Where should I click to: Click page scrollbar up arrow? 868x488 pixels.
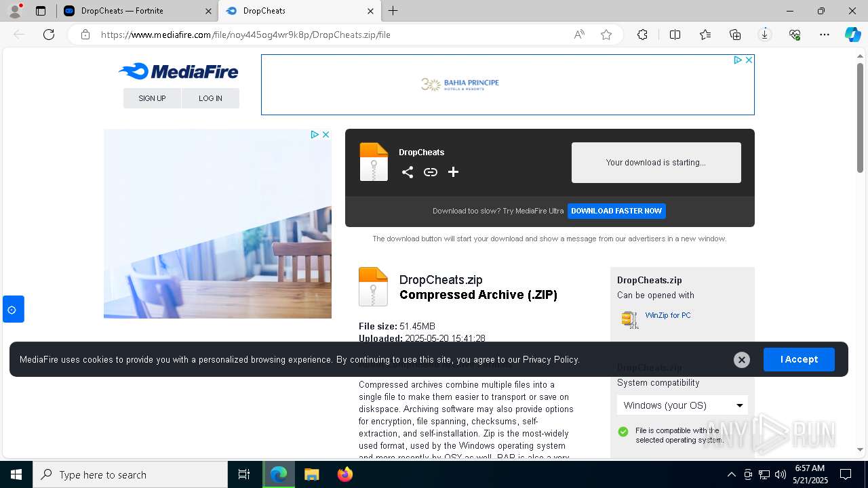(x=860, y=56)
